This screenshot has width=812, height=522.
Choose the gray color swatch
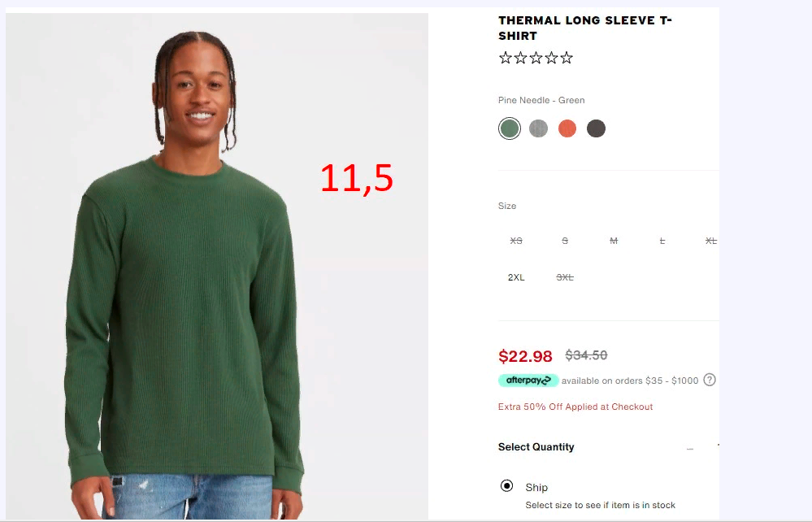pyautogui.click(x=539, y=128)
